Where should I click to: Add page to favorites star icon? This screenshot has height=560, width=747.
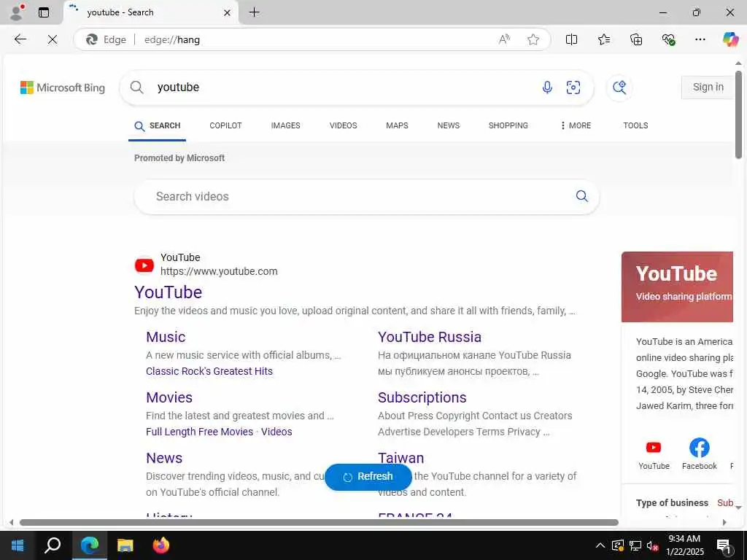pyautogui.click(x=533, y=39)
